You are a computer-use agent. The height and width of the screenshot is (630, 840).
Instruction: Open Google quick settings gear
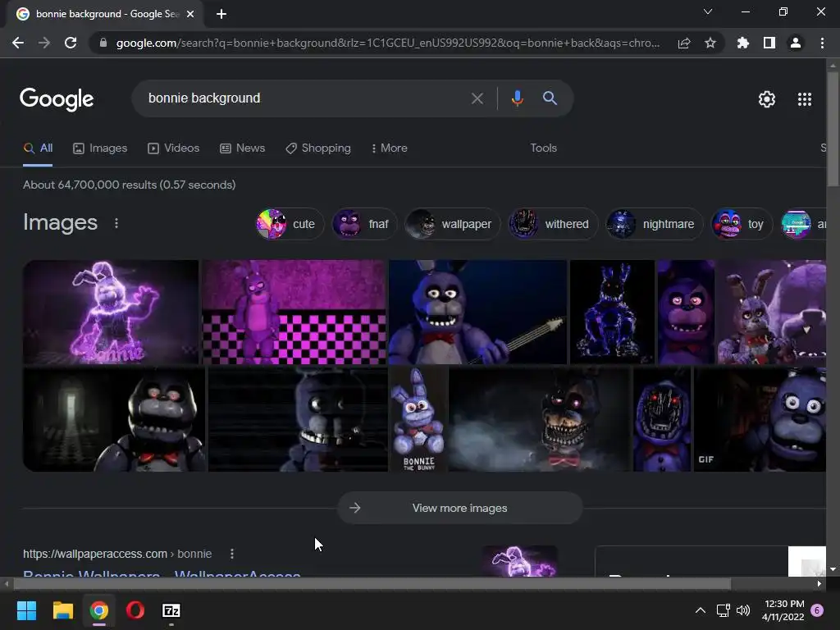[767, 99]
